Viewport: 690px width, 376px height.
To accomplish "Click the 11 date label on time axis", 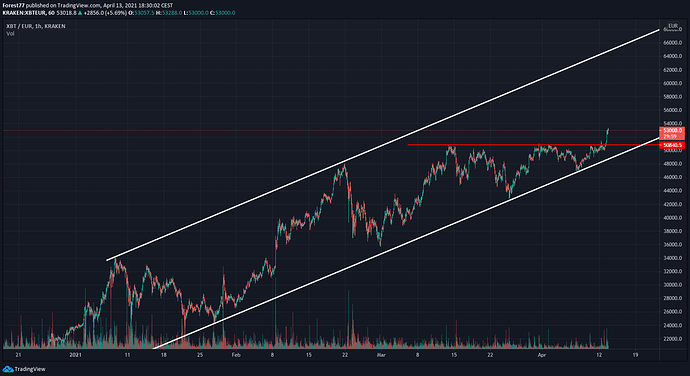I will click(x=127, y=355).
